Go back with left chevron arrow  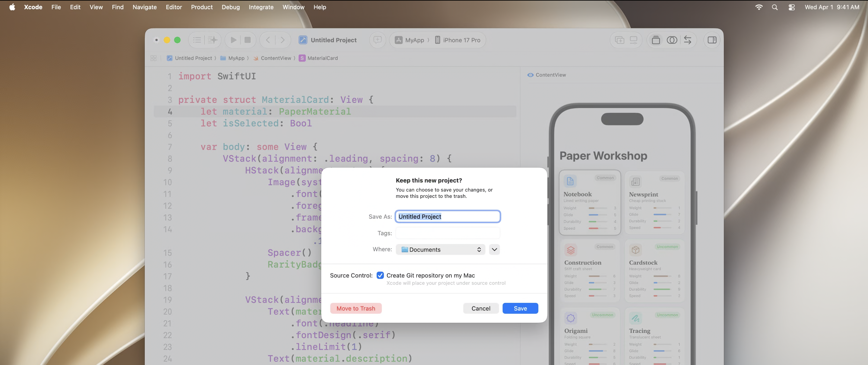(x=268, y=40)
